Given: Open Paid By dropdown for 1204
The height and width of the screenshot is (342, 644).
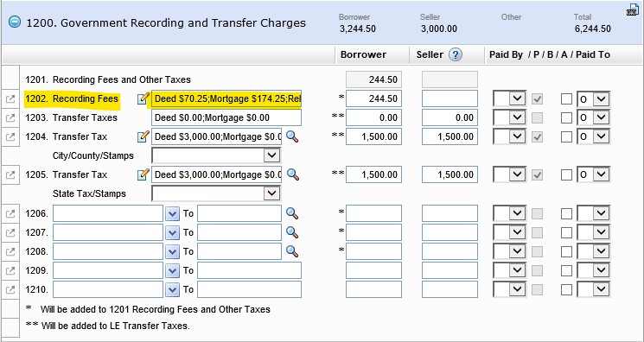Looking at the screenshot, I should 510,136.
